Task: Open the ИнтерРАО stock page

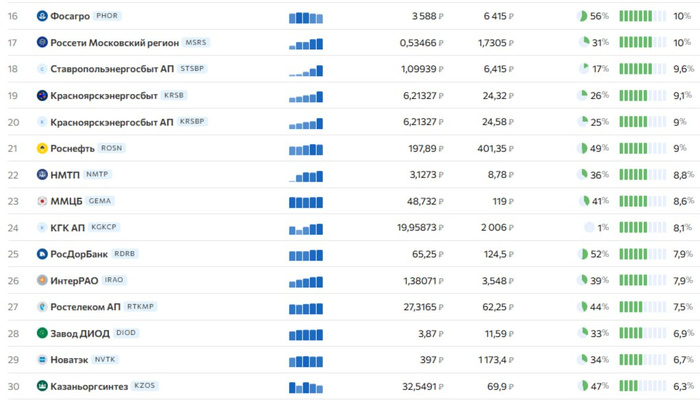Action: pos(74,281)
